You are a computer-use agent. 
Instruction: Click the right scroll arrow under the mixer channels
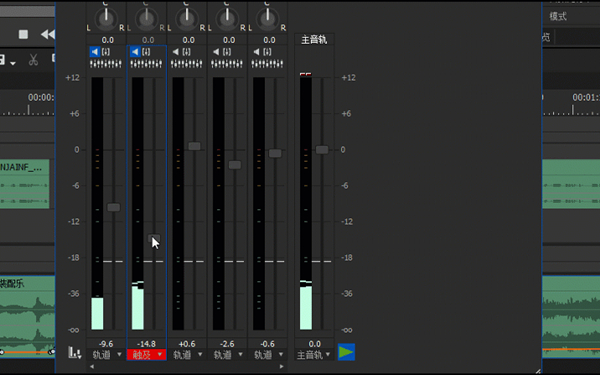[282, 367]
